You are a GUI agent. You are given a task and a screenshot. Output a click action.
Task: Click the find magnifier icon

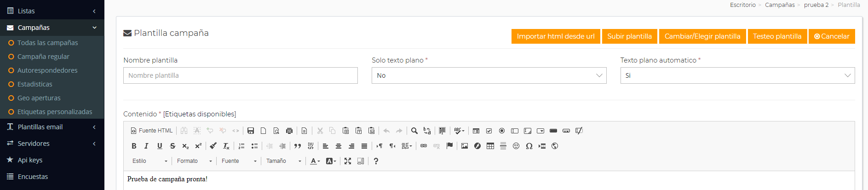coord(414,131)
